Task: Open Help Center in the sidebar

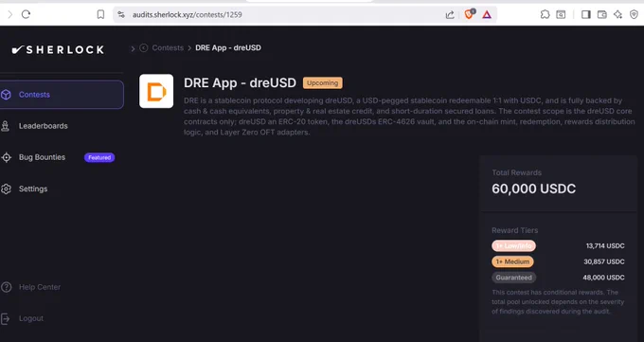Action: pyautogui.click(x=40, y=287)
